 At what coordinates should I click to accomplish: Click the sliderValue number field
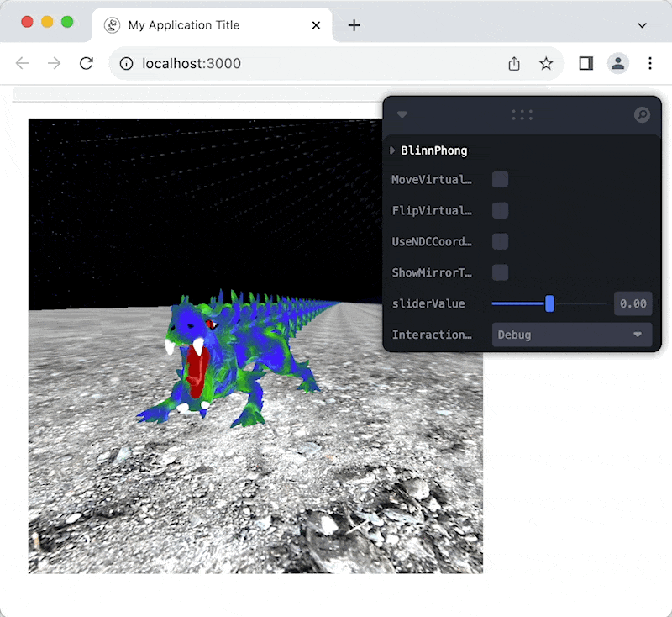coord(633,303)
